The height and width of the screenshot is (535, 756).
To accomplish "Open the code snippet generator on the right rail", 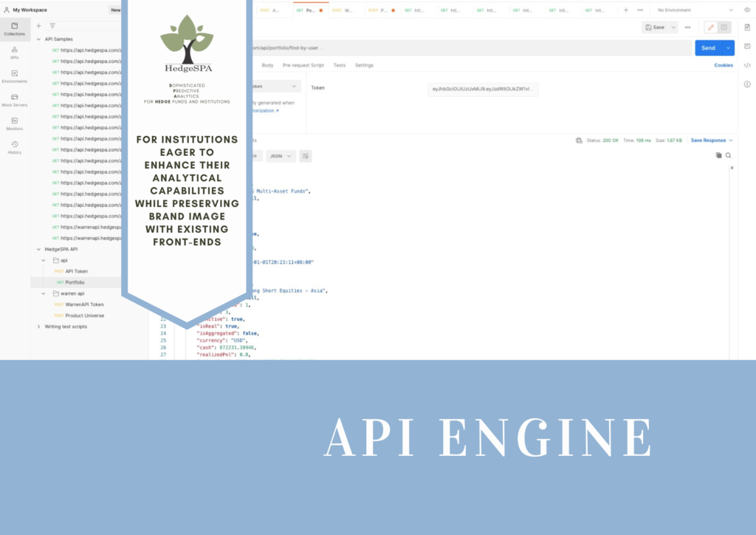I will tap(748, 67).
